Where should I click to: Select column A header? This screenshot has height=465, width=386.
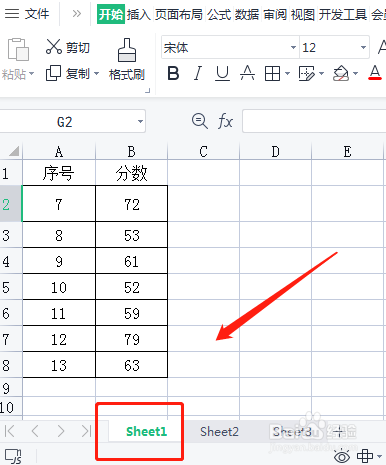click(59, 152)
